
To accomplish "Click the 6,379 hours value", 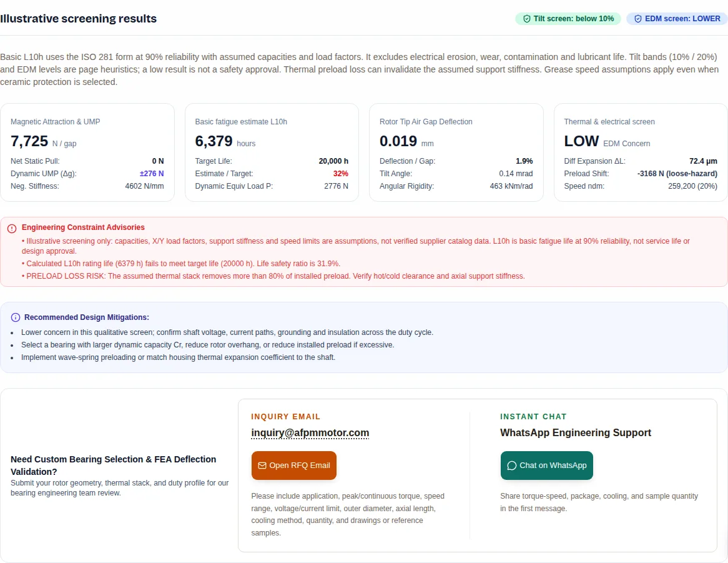I will point(225,141).
